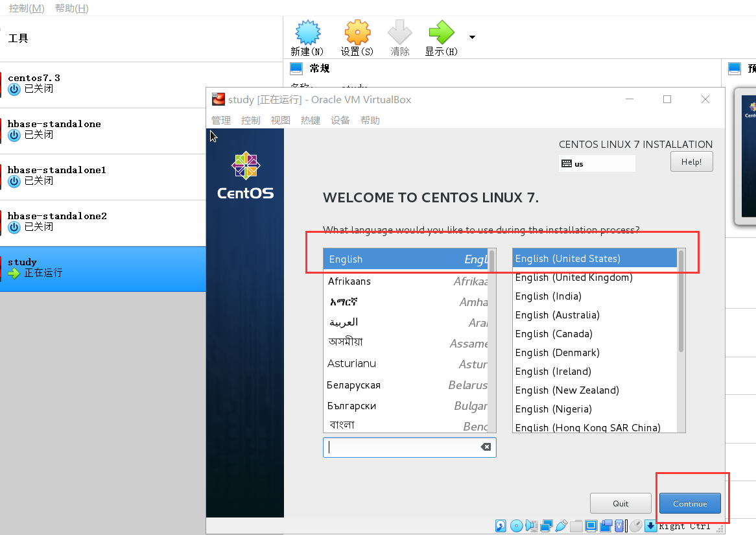Viewport: 756px width, 535px height.
Task: Click the power icon under centos7.3
Action: click(14, 89)
